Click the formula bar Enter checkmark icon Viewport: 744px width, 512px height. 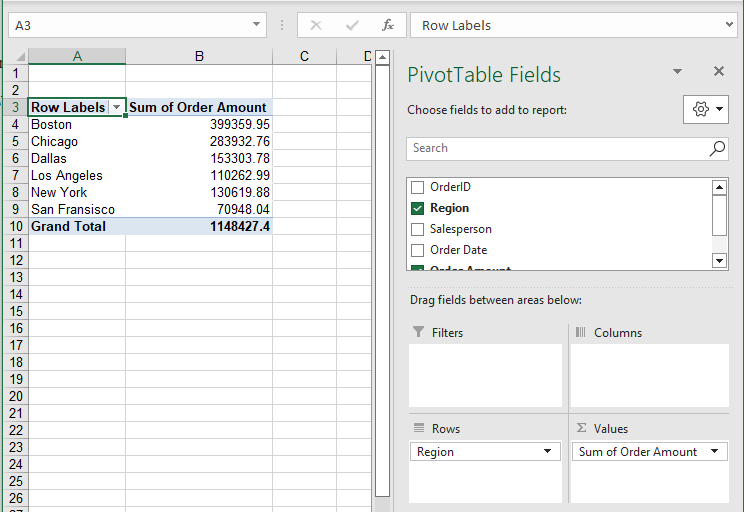click(x=352, y=25)
